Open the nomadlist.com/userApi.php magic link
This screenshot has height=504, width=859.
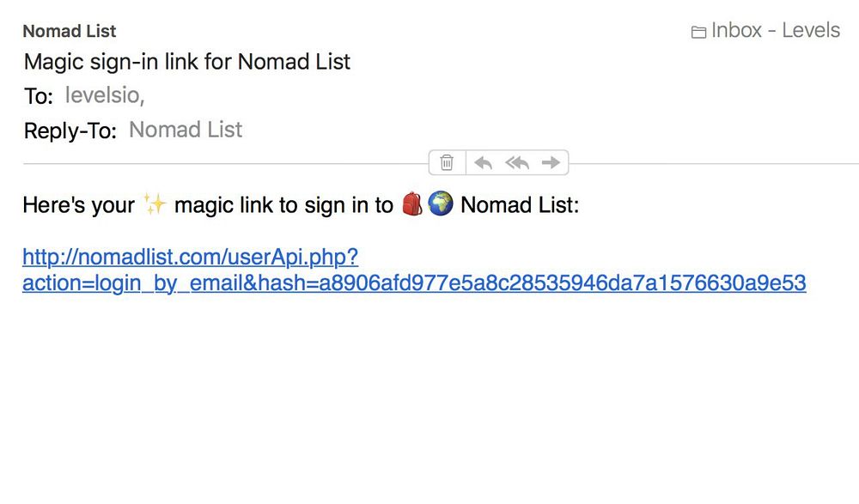tap(190, 257)
